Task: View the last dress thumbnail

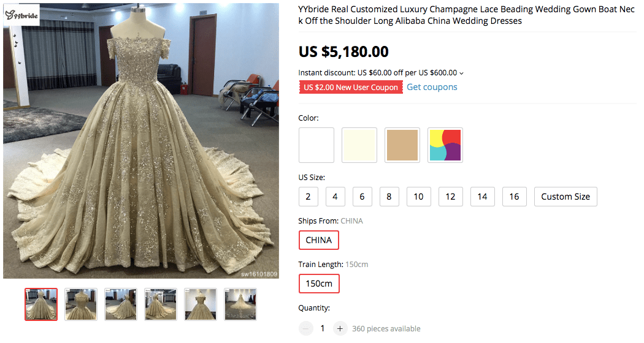Action: (x=240, y=304)
